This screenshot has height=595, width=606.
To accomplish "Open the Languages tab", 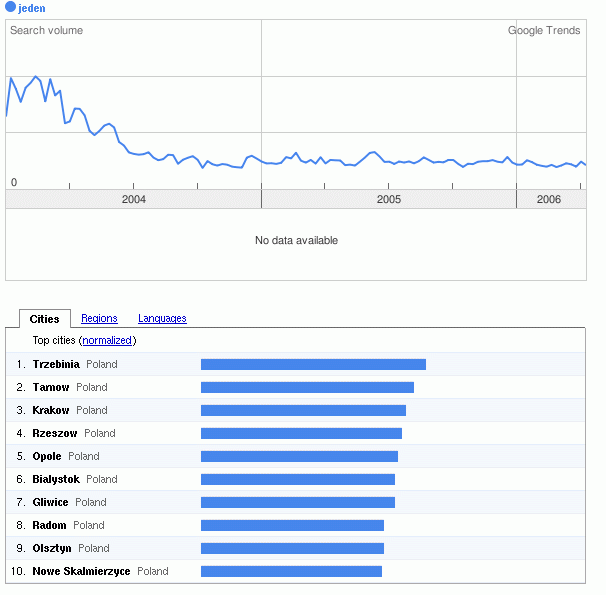I will coord(162,319).
